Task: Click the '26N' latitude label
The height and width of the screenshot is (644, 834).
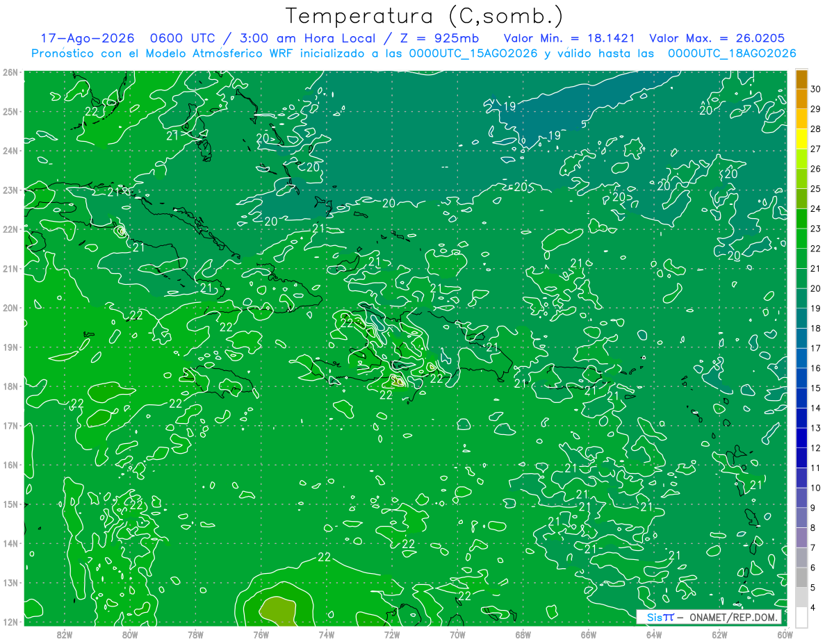Action: click(10, 72)
